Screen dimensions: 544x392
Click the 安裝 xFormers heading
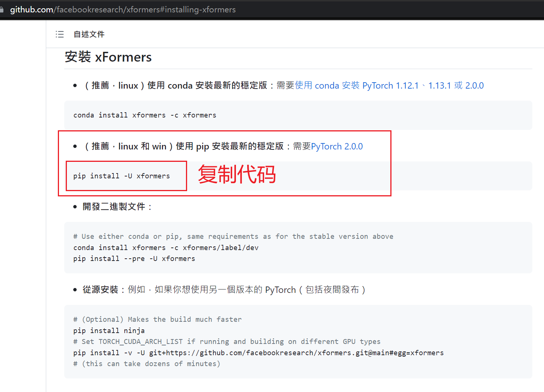[108, 57]
